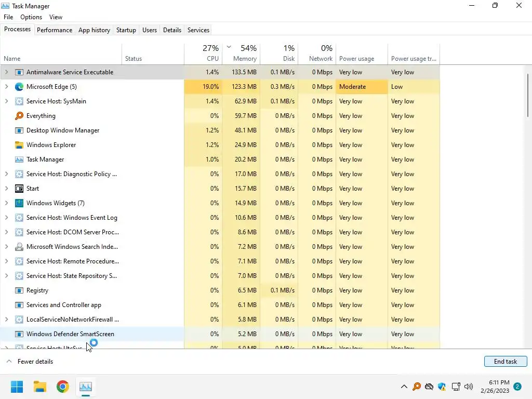This screenshot has width=532, height=399.
Task: Click the Service Host: Windows Event Log icon
Action: point(19,218)
